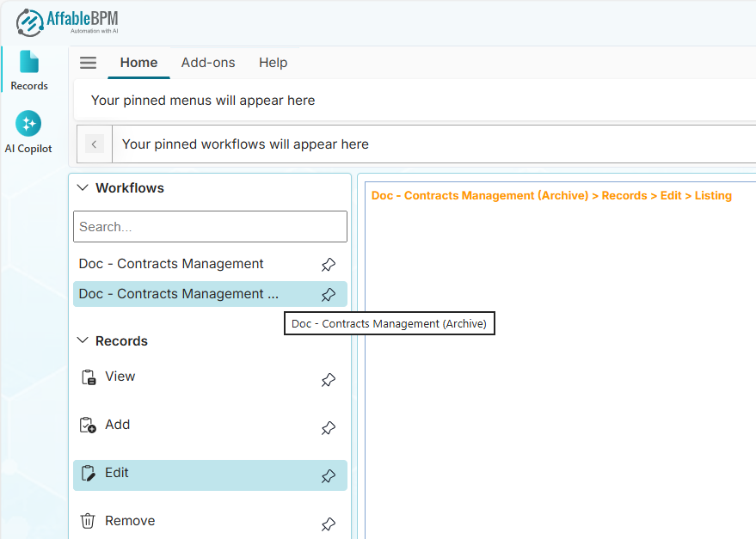Pin the View records menu item
756x539 pixels.
coord(328,380)
